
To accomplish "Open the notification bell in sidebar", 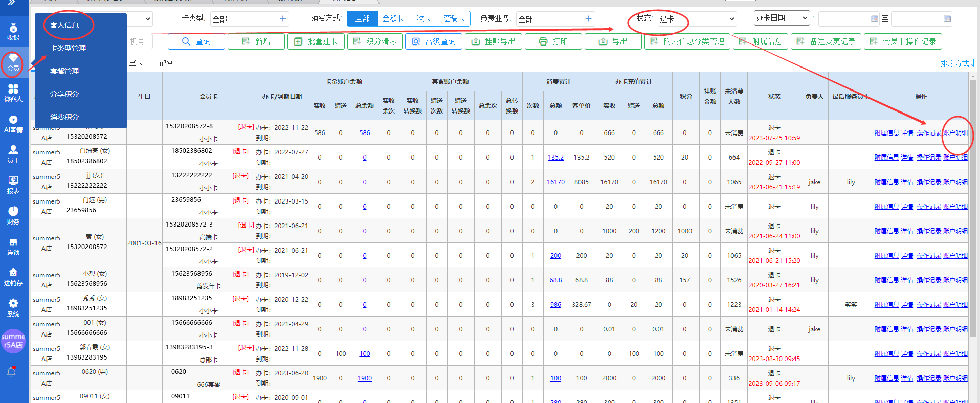I will [x=11, y=372].
